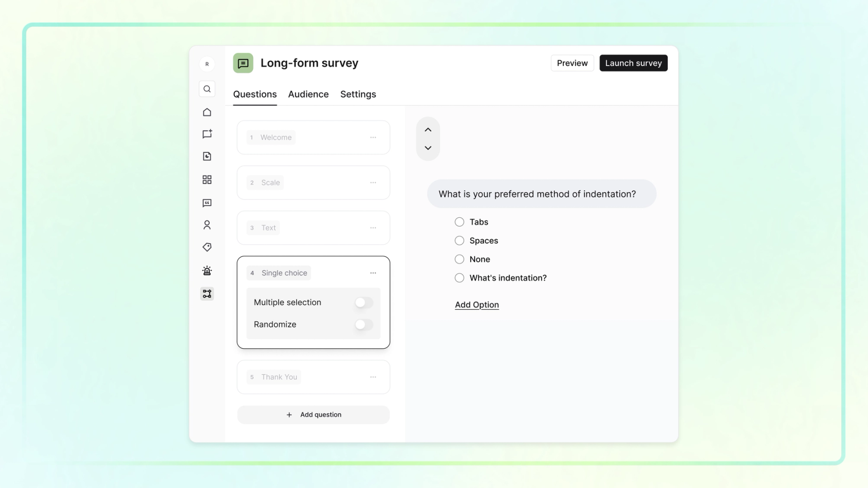Click the R avatar in the sidebar
The width and height of the screenshot is (868, 488).
pyautogui.click(x=207, y=64)
